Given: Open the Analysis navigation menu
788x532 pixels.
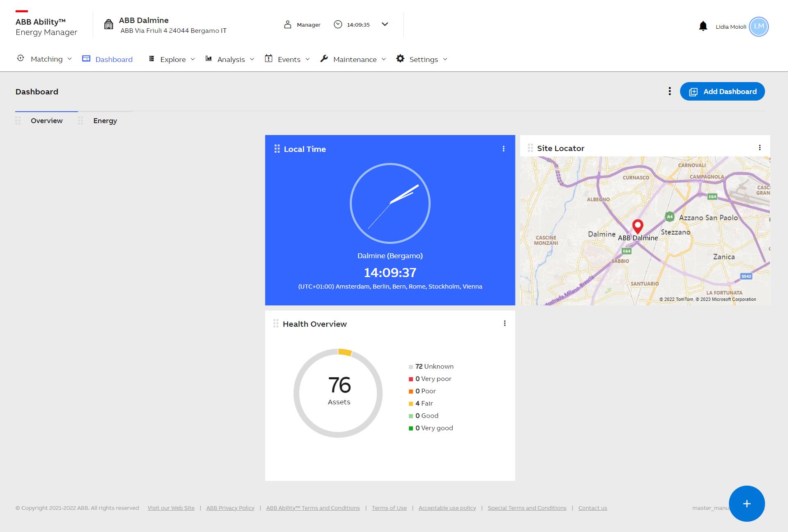Looking at the screenshot, I should pos(230,59).
